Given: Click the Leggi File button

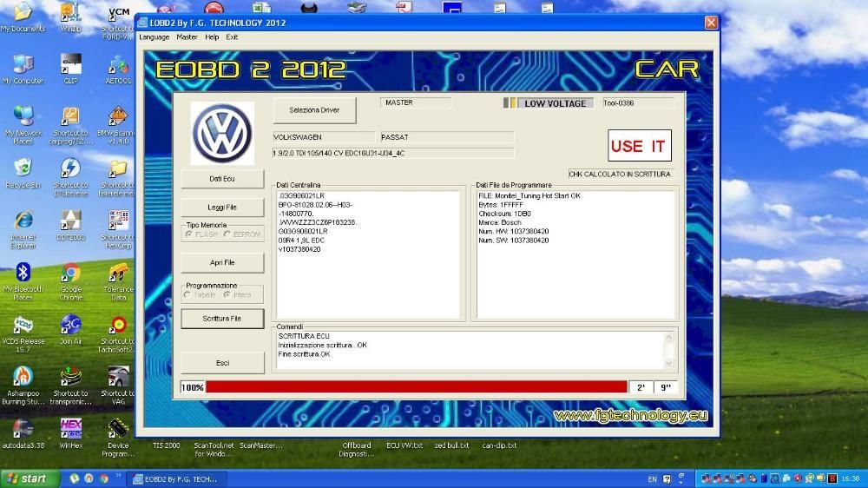Looking at the screenshot, I should point(222,208).
